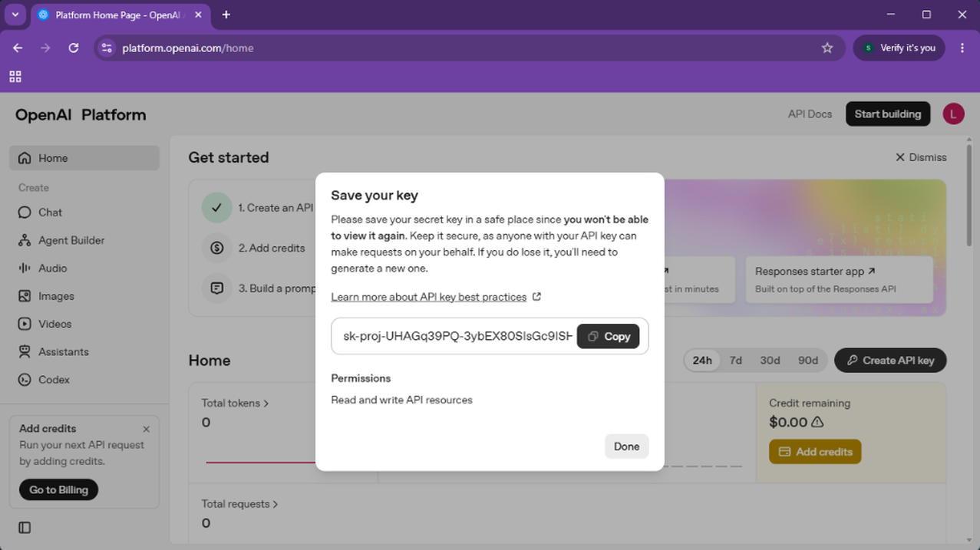Click the Videos play icon

point(25,324)
